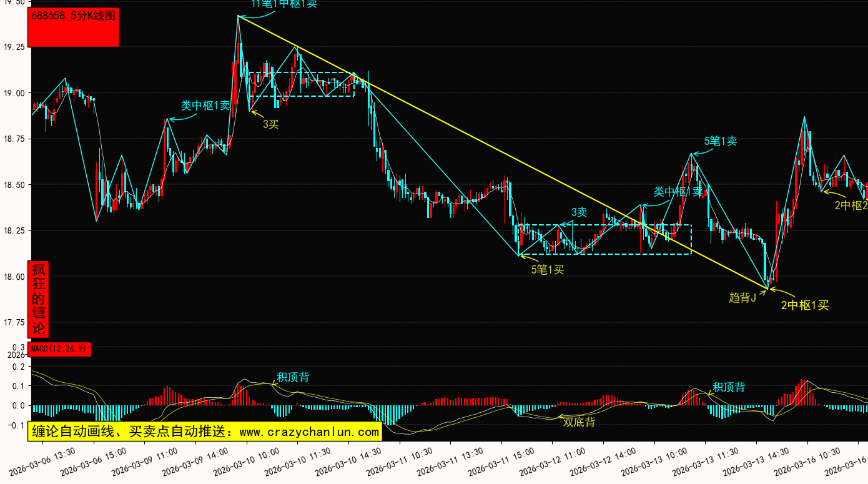Click the 2中枢2 label at right edge
This screenshot has width=868, height=484.
851,205
